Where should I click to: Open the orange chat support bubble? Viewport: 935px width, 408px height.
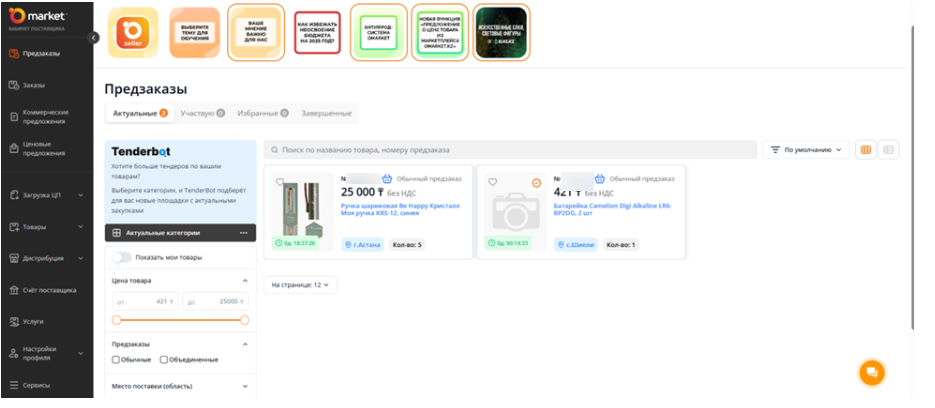coord(871,372)
